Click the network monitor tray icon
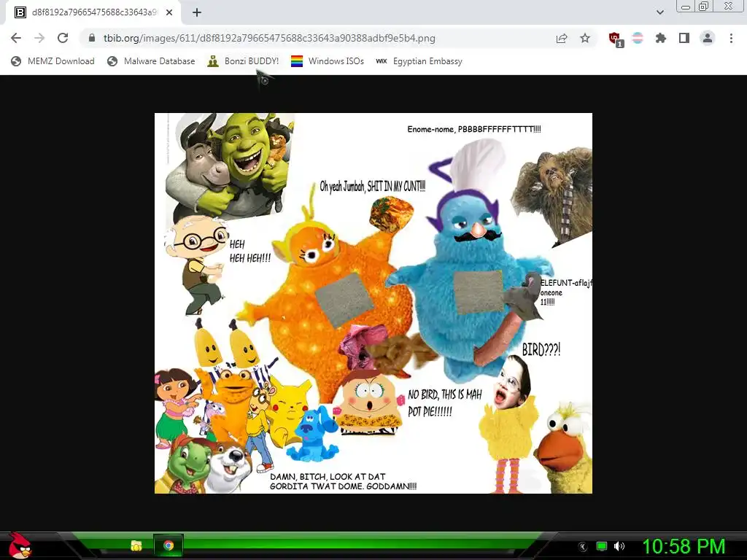 click(602, 547)
